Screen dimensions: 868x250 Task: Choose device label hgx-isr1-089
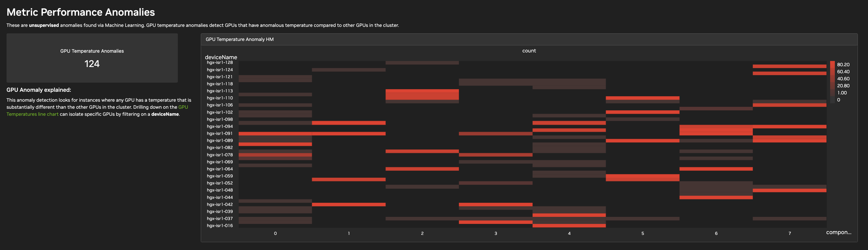pyautogui.click(x=220, y=141)
